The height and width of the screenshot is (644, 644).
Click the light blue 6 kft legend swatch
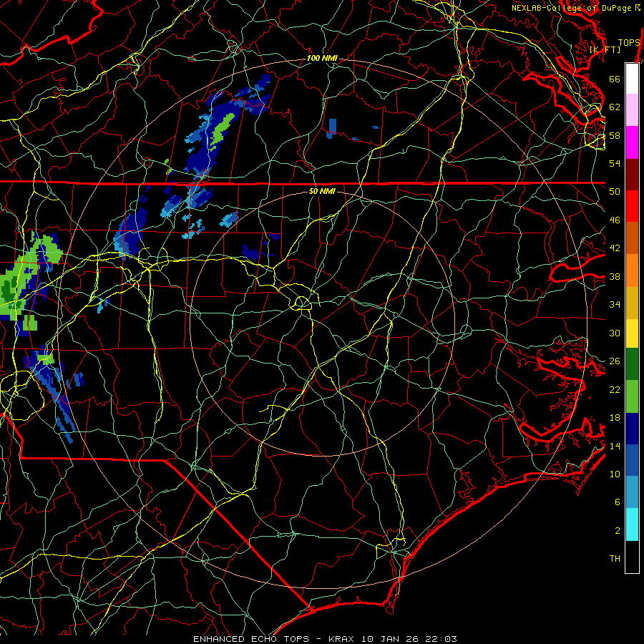point(632,492)
